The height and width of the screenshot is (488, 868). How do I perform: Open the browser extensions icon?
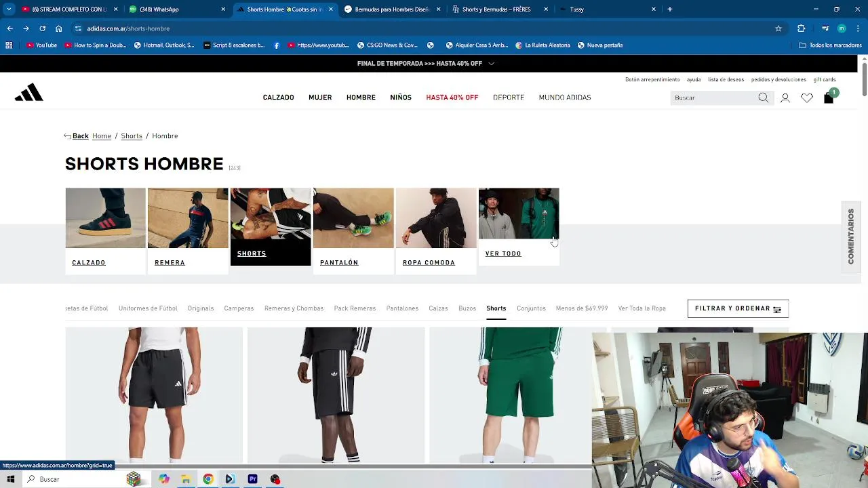click(x=802, y=28)
